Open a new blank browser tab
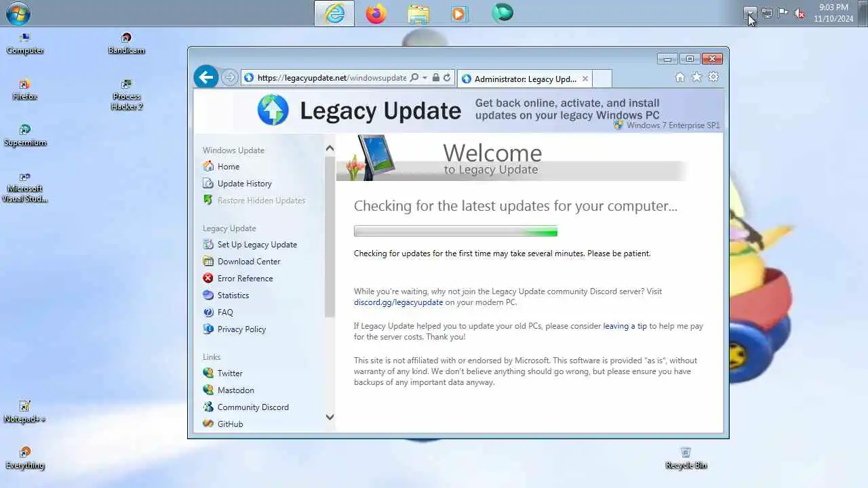868x488 pixels. (602, 79)
